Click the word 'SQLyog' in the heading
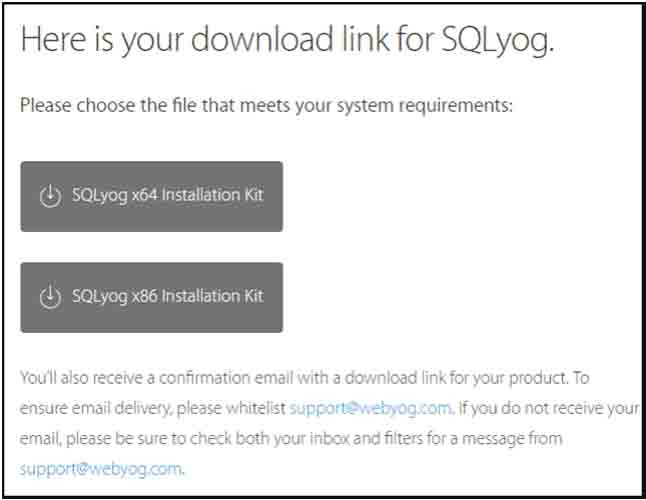646x500 pixels. [x=497, y=40]
